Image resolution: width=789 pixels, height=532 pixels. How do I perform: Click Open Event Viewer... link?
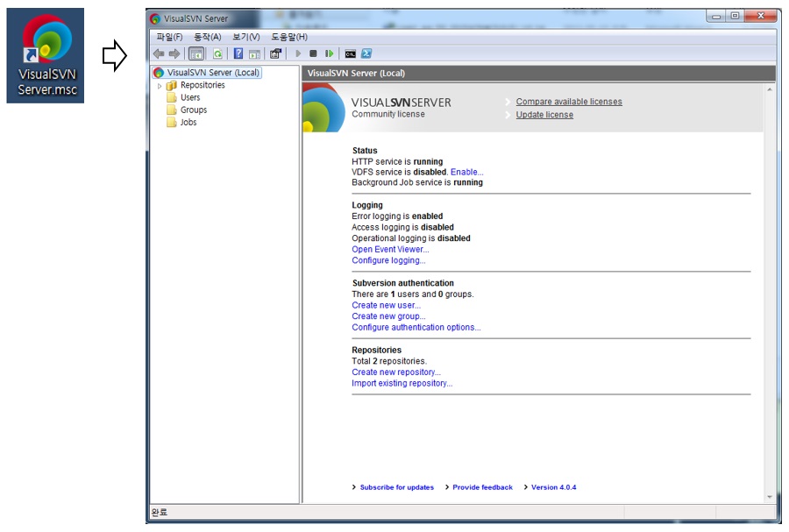[390, 250]
